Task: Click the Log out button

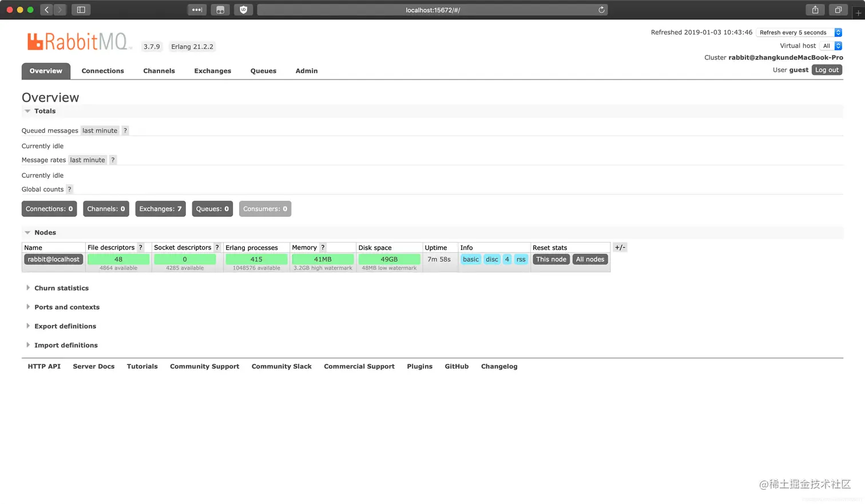Action: pos(827,70)
